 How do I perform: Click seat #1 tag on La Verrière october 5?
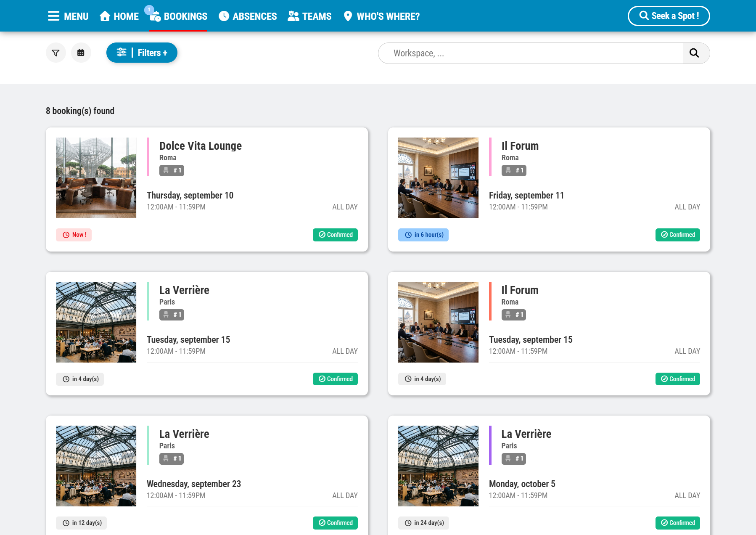[514, 458]
